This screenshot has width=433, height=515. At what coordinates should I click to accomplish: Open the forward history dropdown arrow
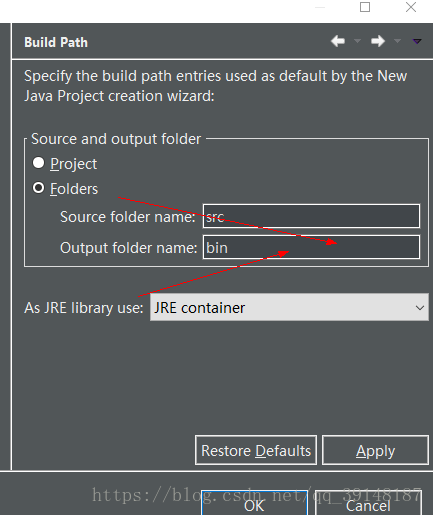[397, 41]
